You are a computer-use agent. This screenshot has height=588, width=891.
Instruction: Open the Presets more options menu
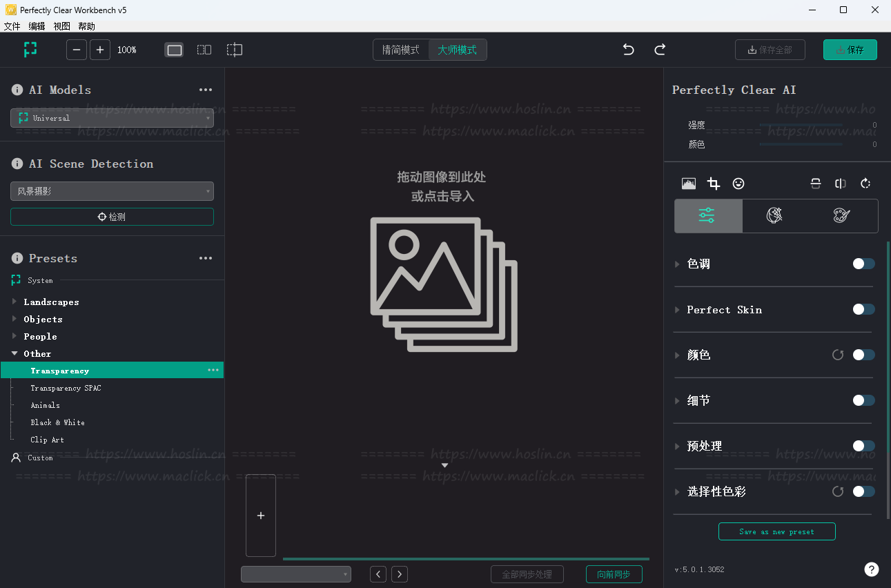[x=206, y=258]
